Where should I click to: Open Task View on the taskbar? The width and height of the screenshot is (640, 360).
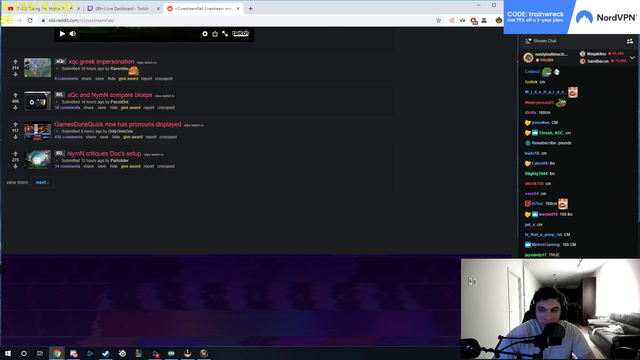pyautogui.click(x=40, y=353)
